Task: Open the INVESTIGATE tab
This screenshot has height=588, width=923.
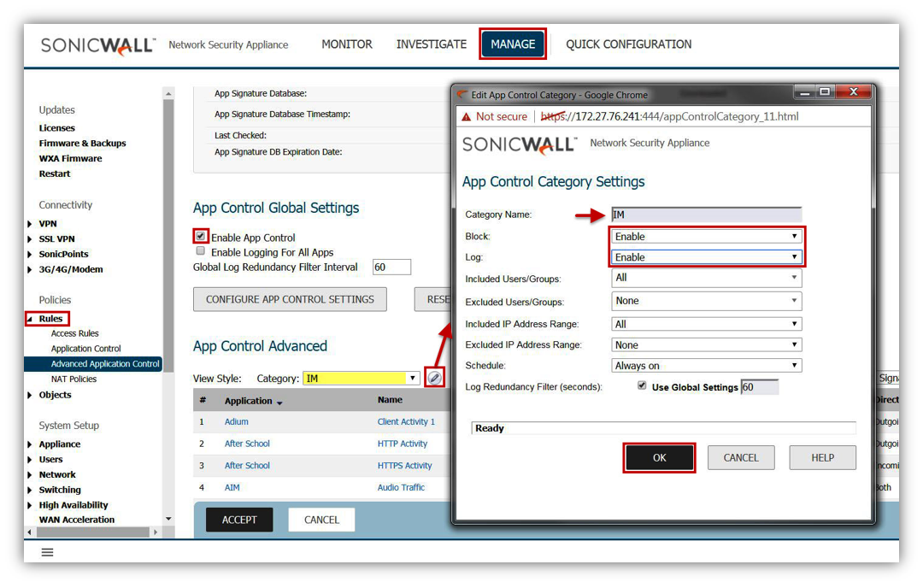Action: click(x=431, y=44)
